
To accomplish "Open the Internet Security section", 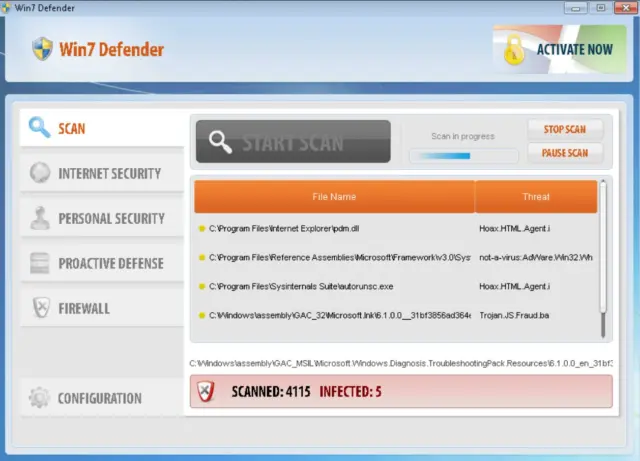I will [102, 173].
